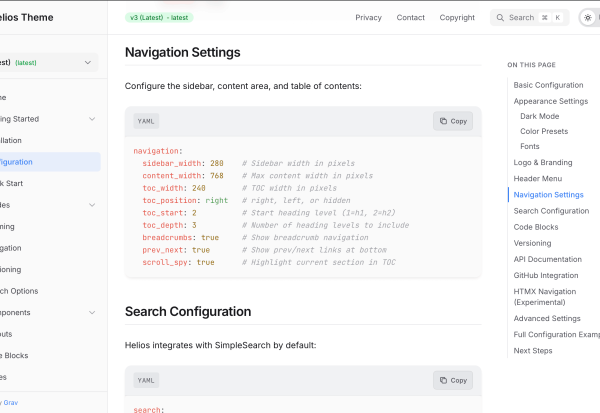The height and width of the screenshot is (413, 600).
Task: Open the Layouts sidebar item
Action: (x=6, y=334)
